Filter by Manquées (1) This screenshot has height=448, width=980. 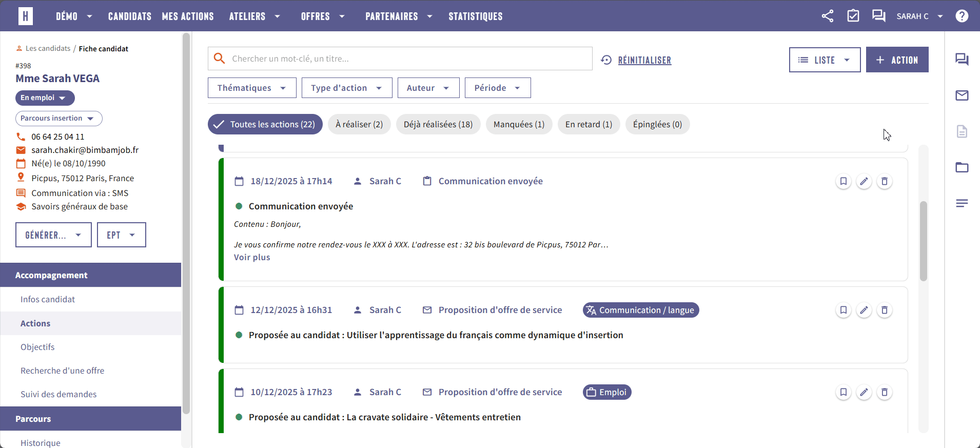pos(519,124)
